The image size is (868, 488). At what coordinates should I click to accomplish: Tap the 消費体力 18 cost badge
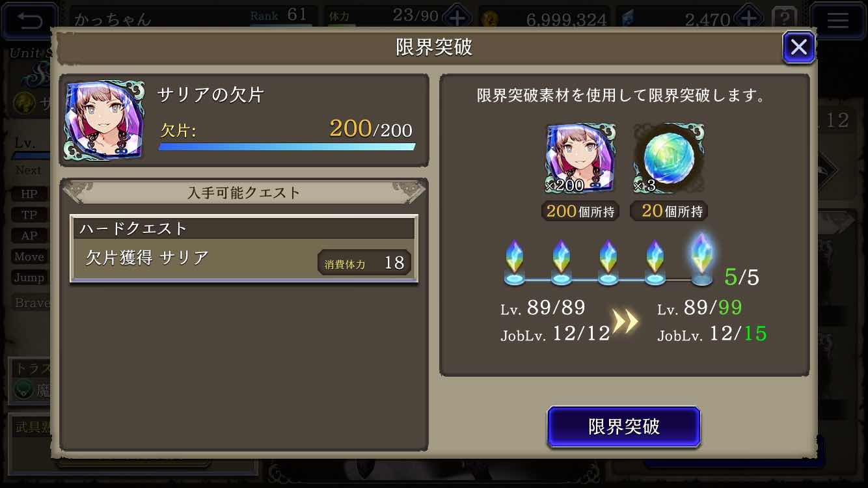coord(364,262)
